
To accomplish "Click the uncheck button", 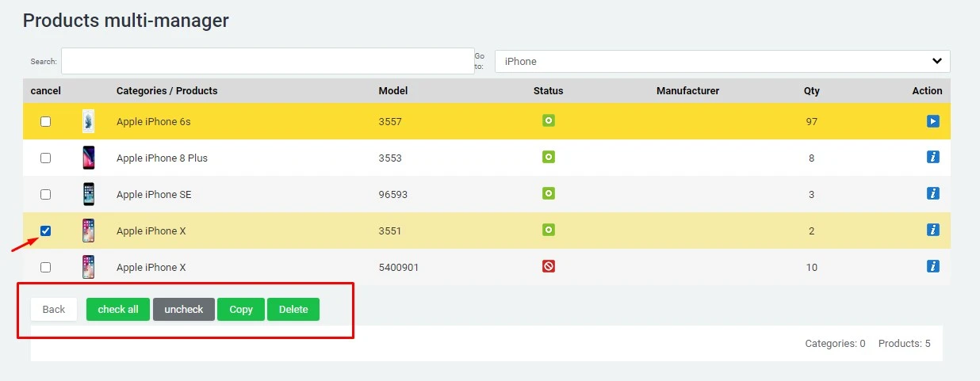I will [184, 309].
